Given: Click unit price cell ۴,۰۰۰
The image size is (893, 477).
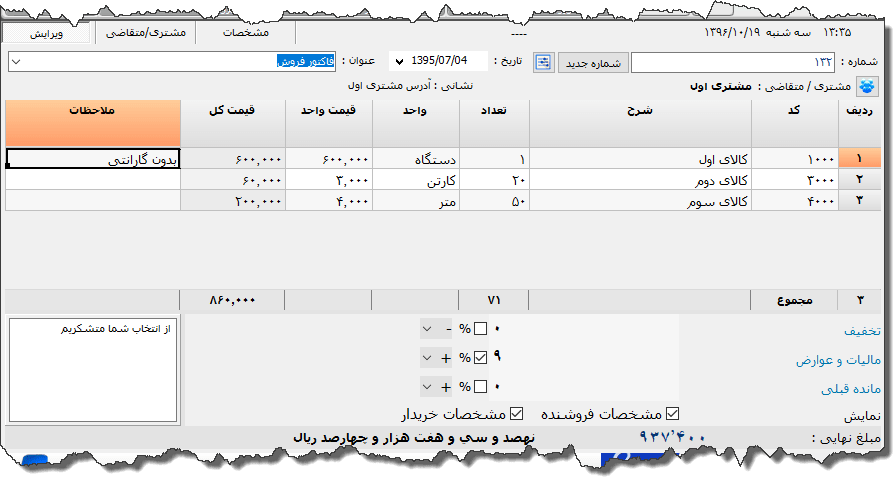Looking at the screenshot, I should click(329, 201).
